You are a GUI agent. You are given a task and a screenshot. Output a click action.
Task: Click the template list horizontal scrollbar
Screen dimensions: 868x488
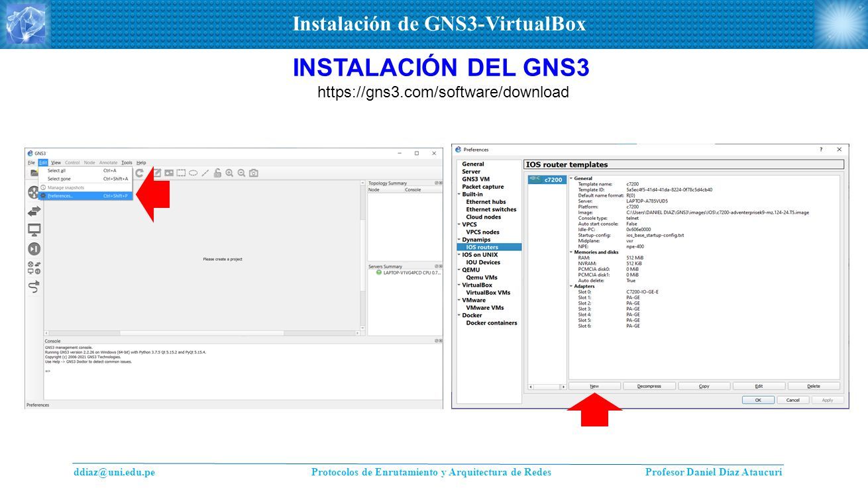[x=546, y=387]
